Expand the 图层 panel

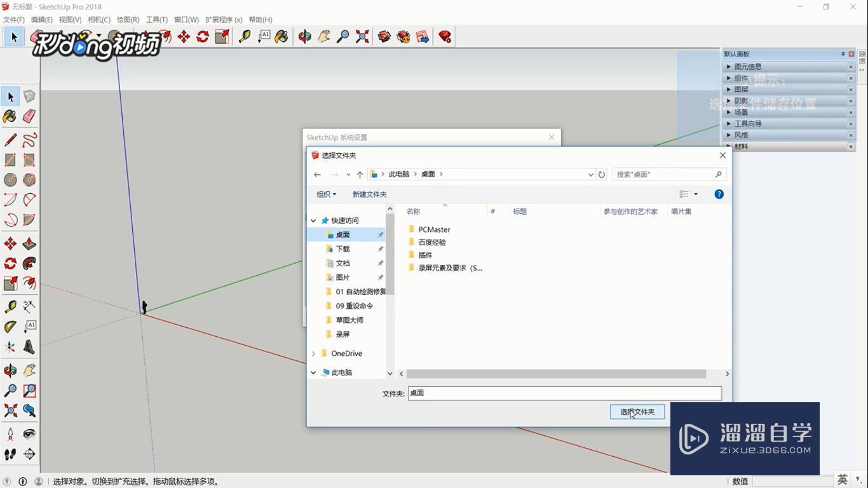coord(729,89)
